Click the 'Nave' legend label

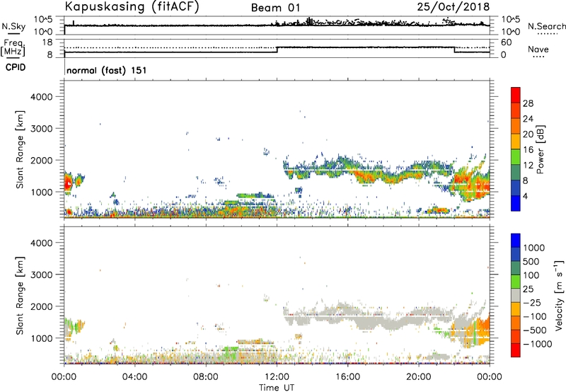pyautogui.click(x=538, y=49)
